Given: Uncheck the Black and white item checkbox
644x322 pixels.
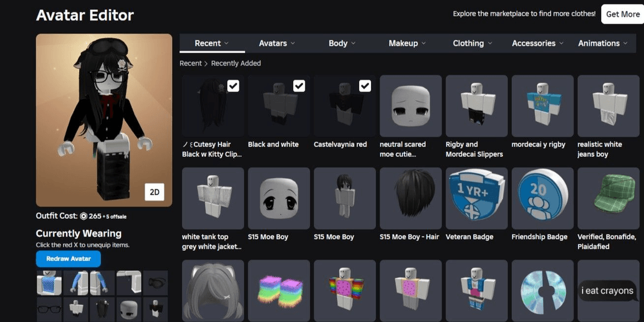Looking at the screenshot, I should (299, 86).
